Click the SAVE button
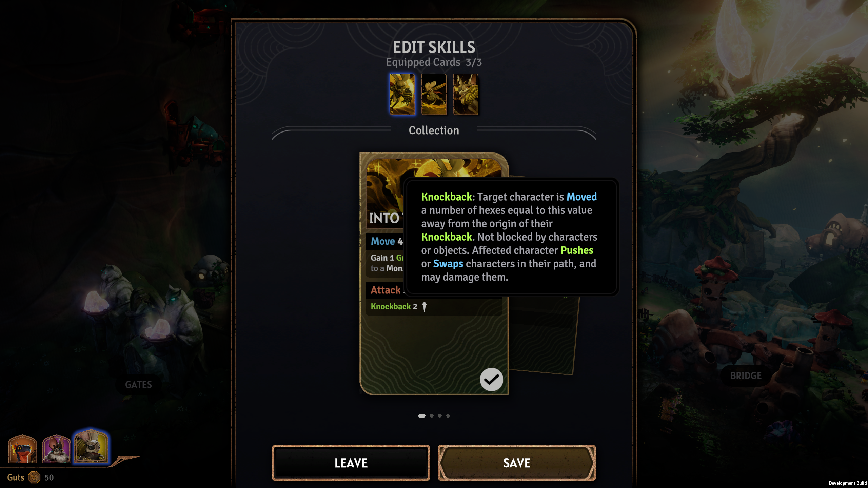This screenshot has width=868, height=488. 517,463
